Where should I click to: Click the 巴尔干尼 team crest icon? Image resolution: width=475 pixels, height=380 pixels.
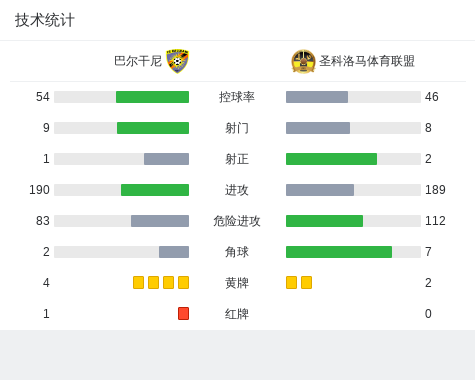177,61
